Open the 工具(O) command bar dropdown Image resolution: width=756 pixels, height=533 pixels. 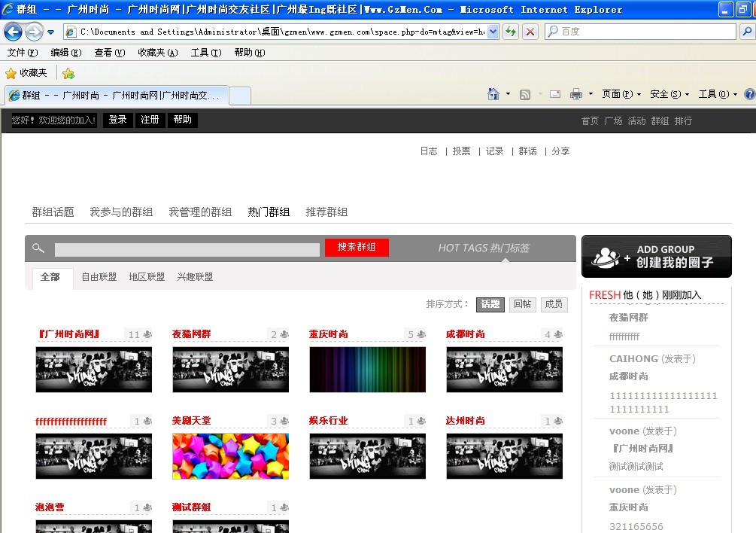click(718, 94)
